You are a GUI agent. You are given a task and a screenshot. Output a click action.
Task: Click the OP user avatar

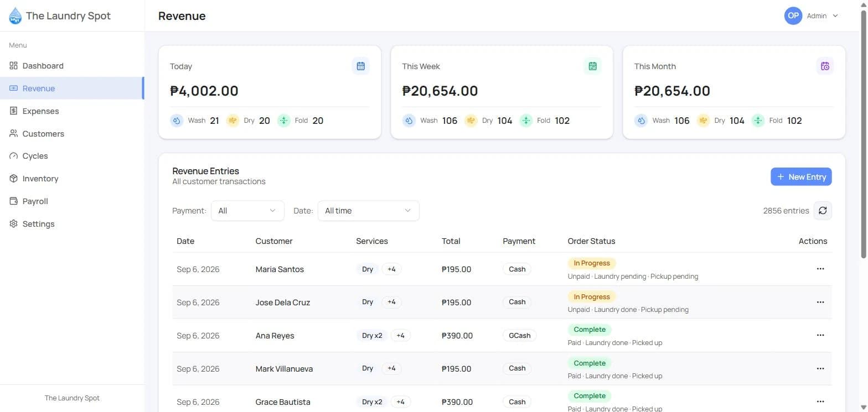pos(793,15)
